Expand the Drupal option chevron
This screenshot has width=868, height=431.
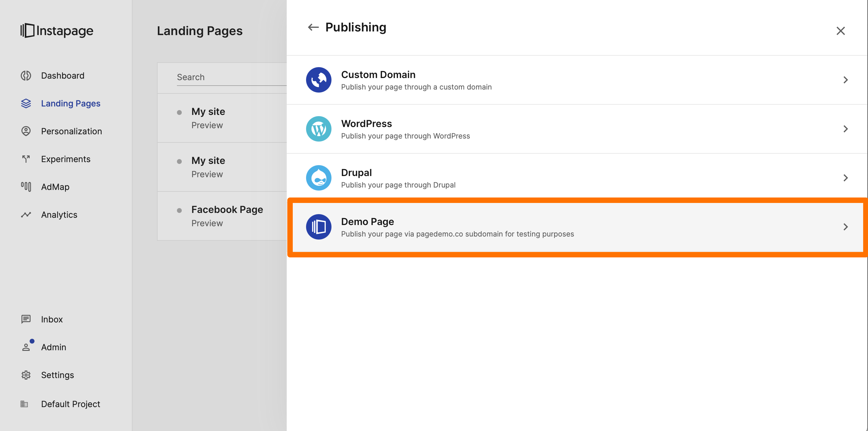coord(845,178)
